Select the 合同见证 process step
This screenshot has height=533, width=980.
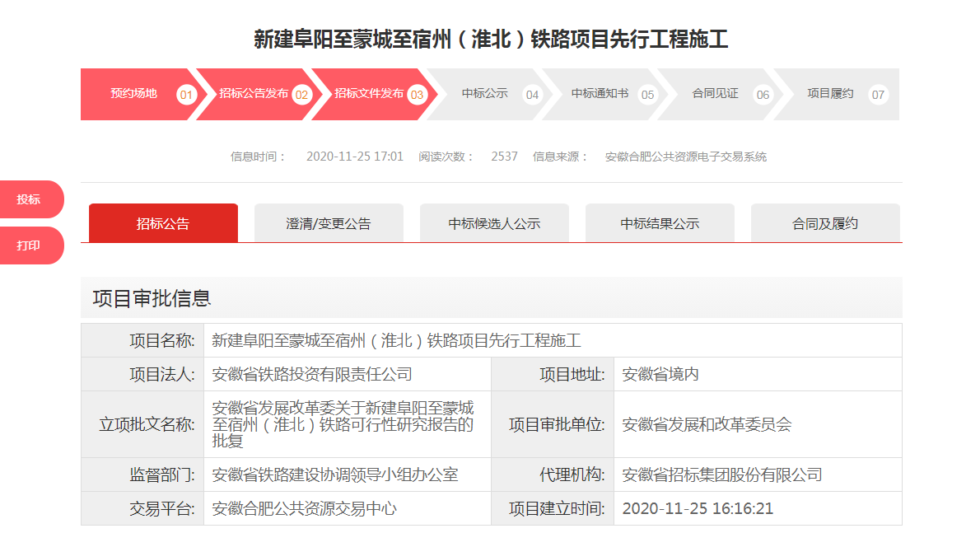tap(715, 94)
